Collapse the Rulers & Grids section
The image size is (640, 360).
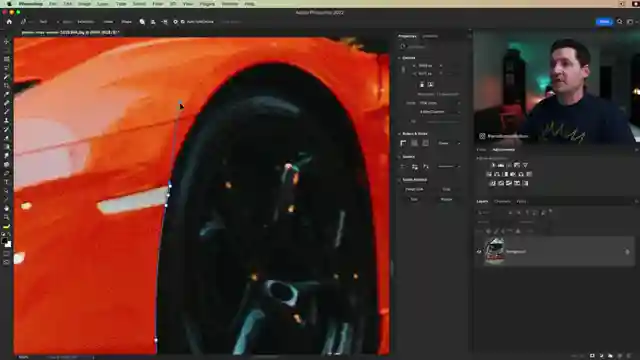pos(400,134)
